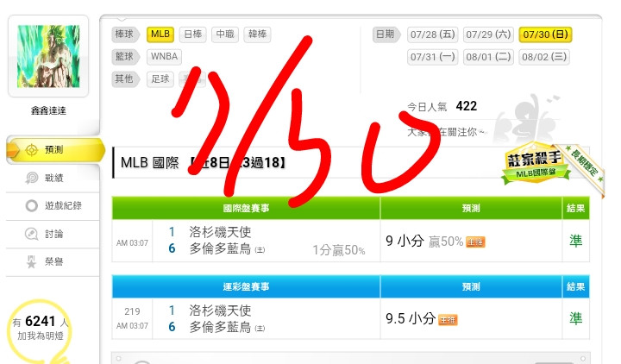
Task: Select the WNBA league filter
Action: point(165,56)
